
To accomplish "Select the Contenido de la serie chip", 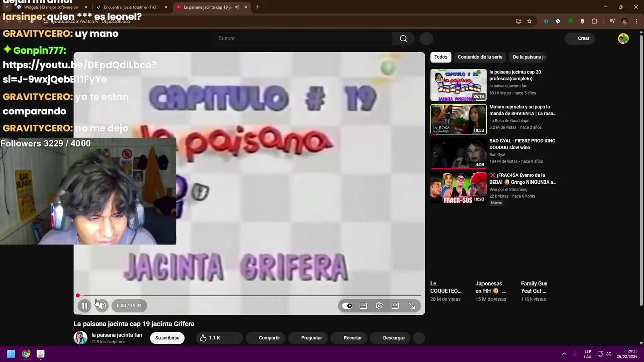I will (x=480, y=57).
